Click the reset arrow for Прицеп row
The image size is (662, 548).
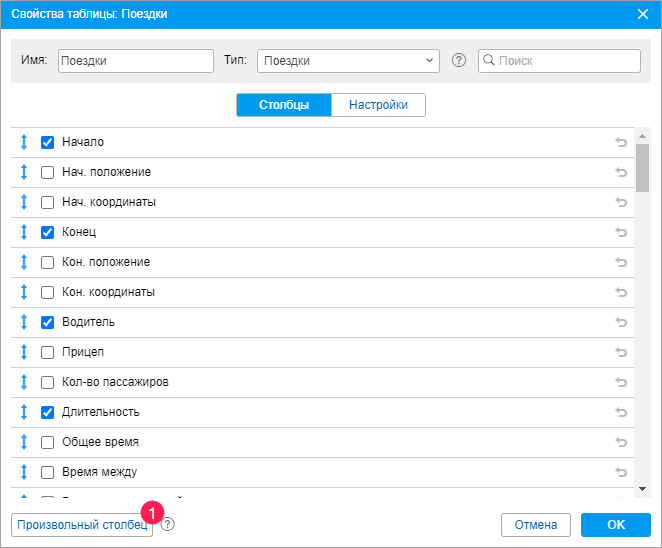coord(621,352)
